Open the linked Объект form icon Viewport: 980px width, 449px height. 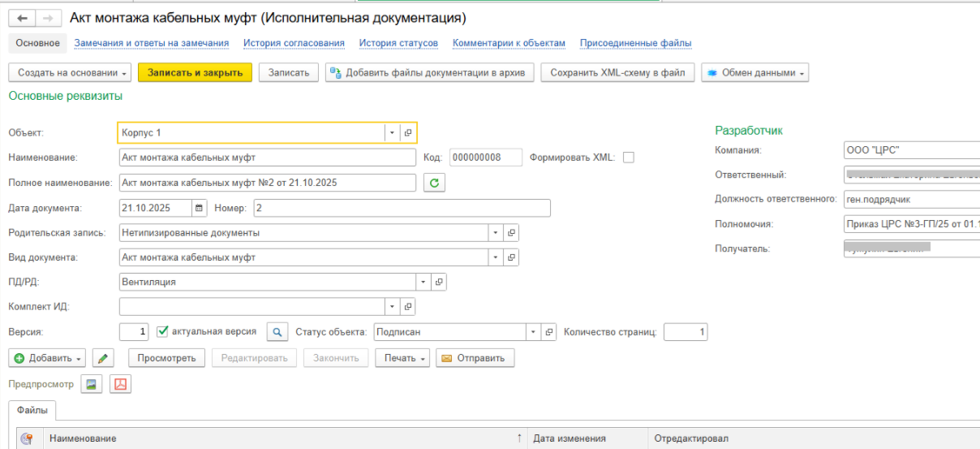pyautogui.click(x=408, y=132)
